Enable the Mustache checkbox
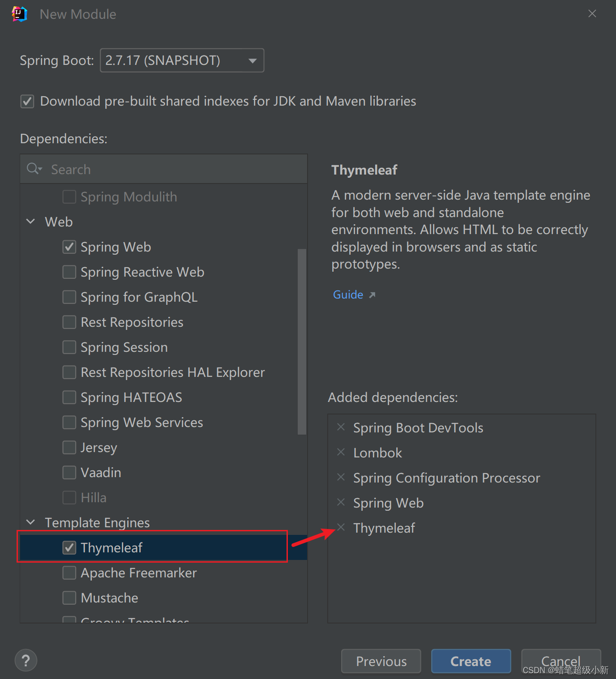The image size is (616, 679). pos(69,598)
